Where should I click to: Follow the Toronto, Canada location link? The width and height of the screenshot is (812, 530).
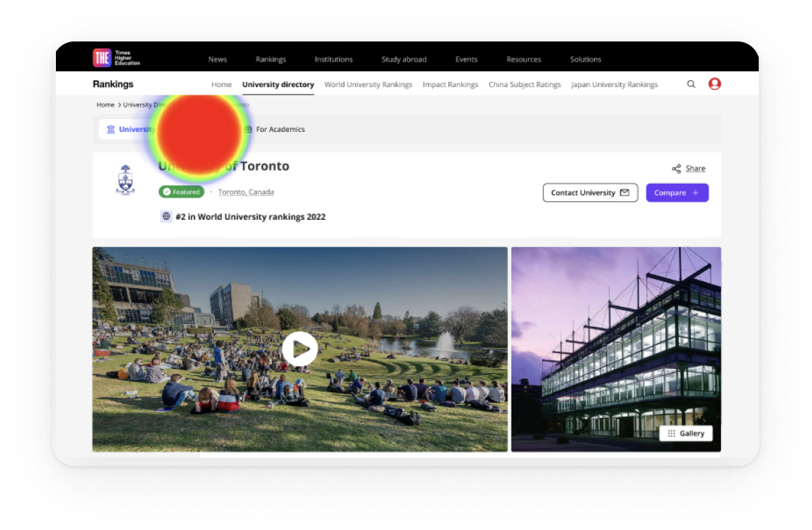point(246,192)
